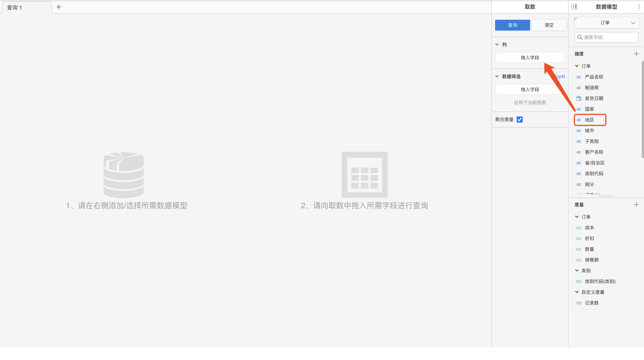Open the three-dot menu in 数据模型 header
The image size is (644, 360).
click(x=639, y=7)
